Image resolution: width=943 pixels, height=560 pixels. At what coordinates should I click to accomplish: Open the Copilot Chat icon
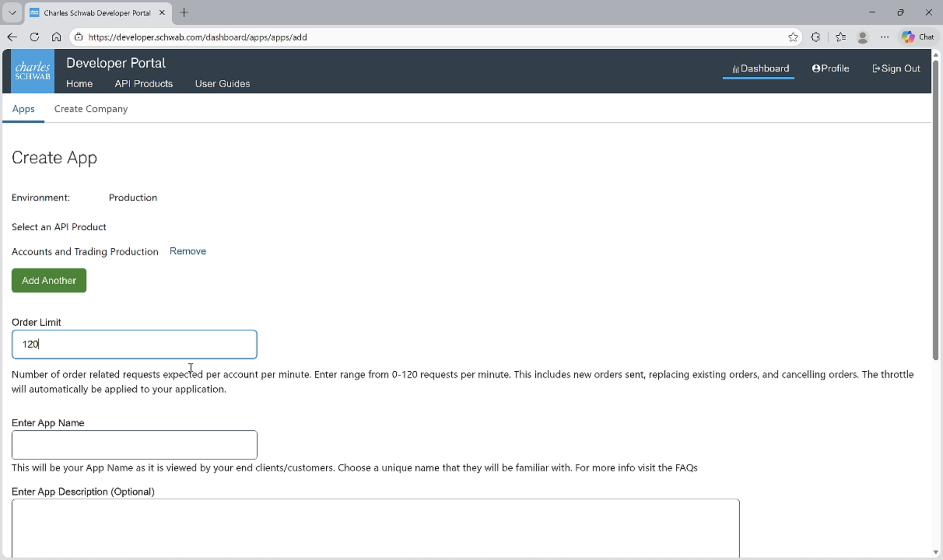917,37
